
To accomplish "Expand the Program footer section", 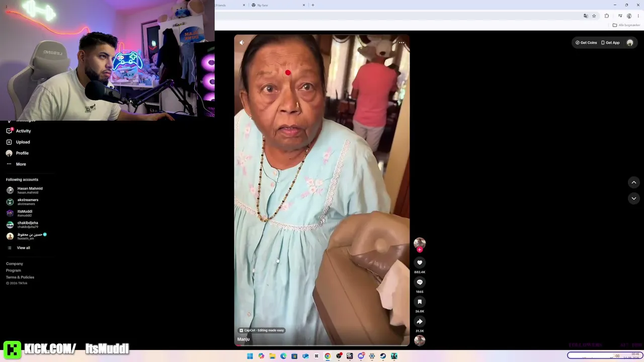I will pos(14,270).
